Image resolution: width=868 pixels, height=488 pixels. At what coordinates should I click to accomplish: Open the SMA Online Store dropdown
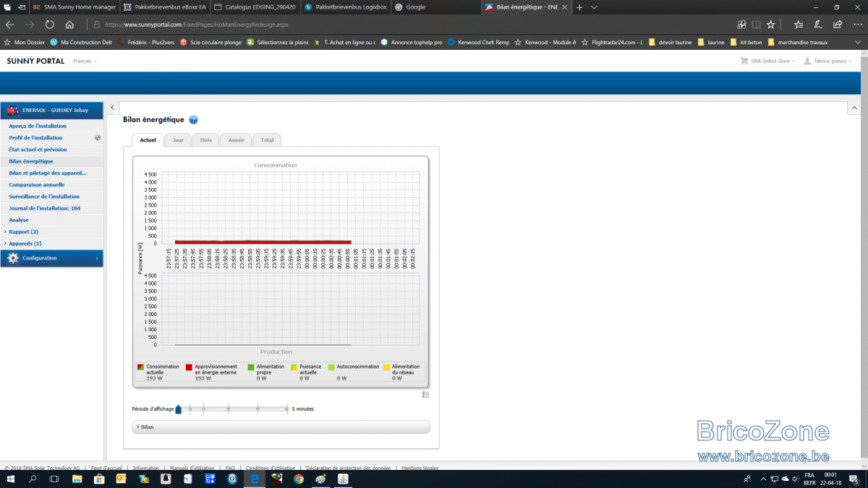(773, 61)
